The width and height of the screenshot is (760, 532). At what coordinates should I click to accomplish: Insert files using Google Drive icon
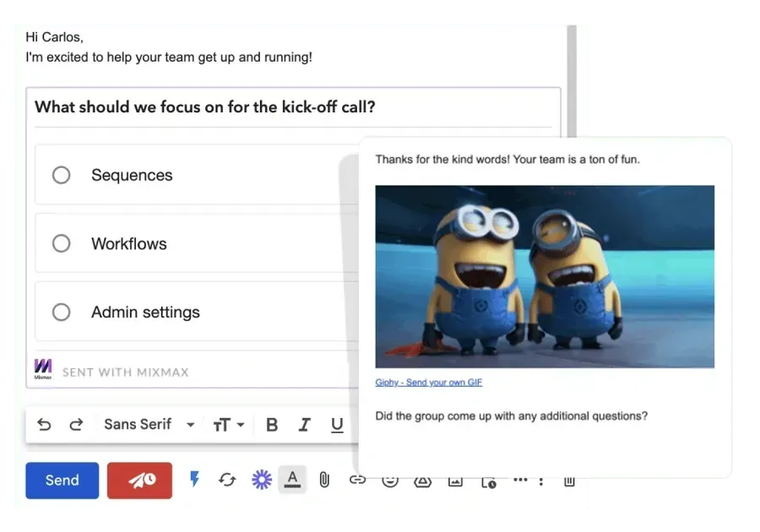[x=423, y=481]
